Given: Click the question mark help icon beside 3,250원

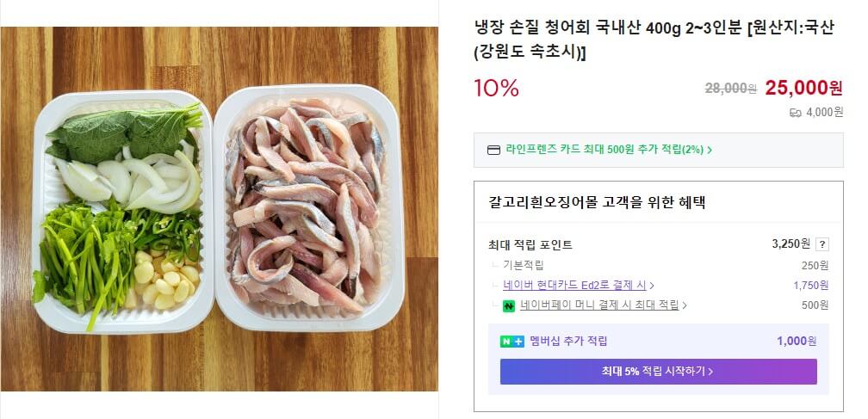Looking at the screenshot, I should [822, 244].
